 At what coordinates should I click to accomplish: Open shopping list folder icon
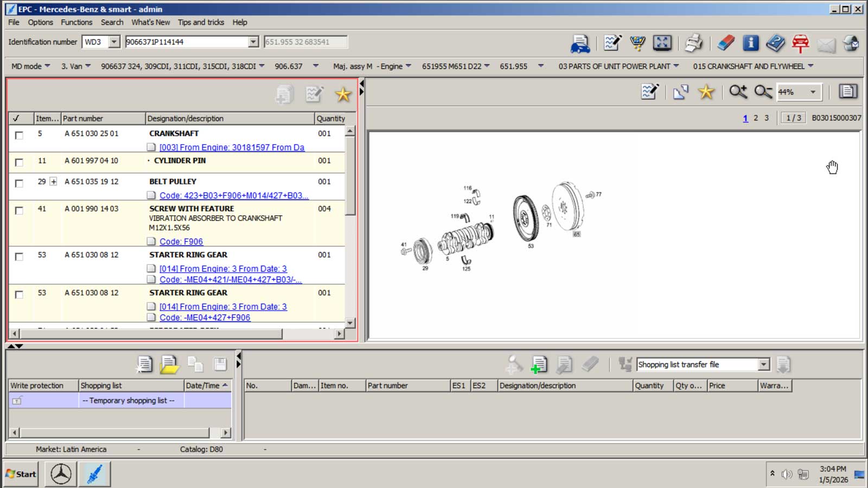(169, 364)
